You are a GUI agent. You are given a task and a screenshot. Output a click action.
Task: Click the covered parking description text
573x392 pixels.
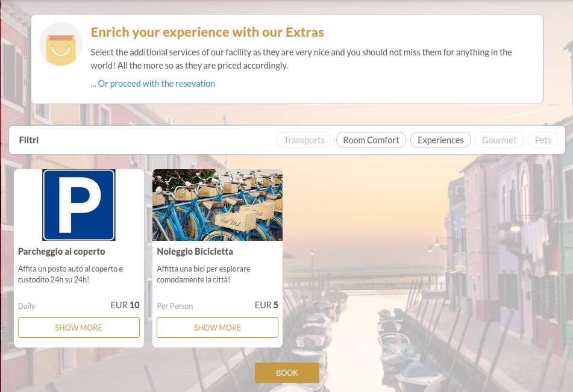coord(70,274)
